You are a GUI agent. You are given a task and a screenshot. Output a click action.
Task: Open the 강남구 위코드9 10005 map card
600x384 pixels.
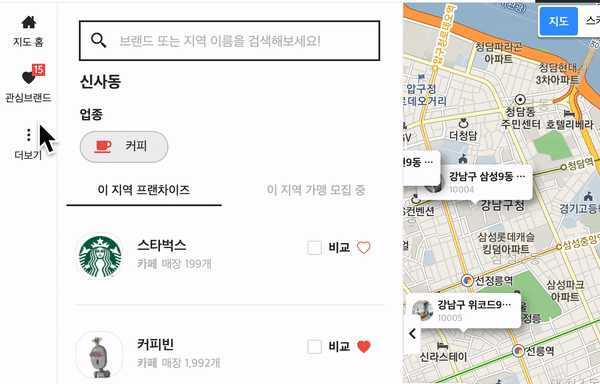[x=463, y=311]
